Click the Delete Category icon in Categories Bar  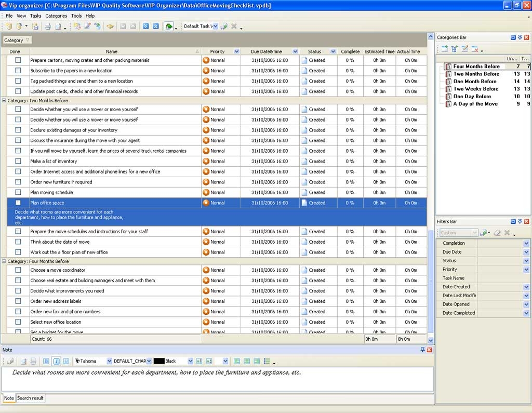[475, 49]
